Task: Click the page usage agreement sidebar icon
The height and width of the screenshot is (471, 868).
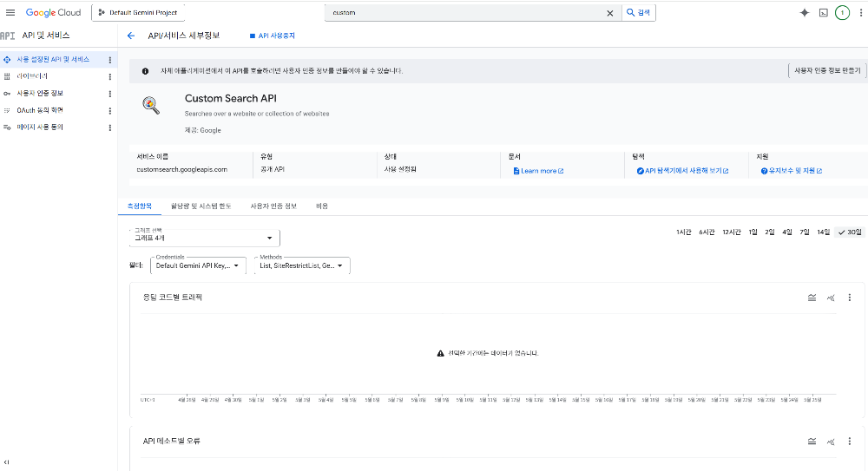Action: coord(7,128)
